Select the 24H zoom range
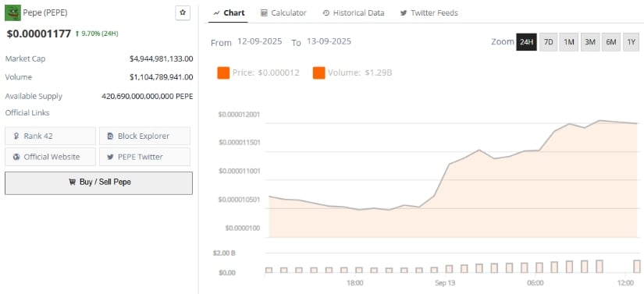 tap(527, 42)
